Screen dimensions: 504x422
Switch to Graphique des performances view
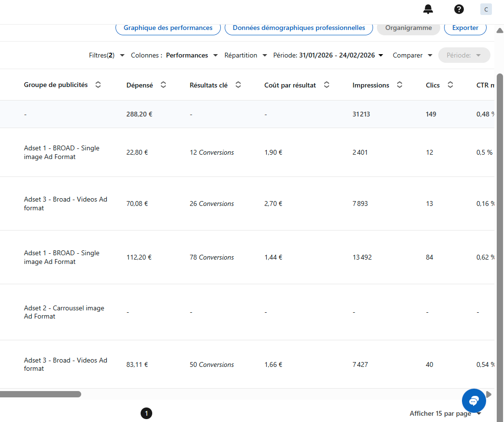tap(168, 28)
